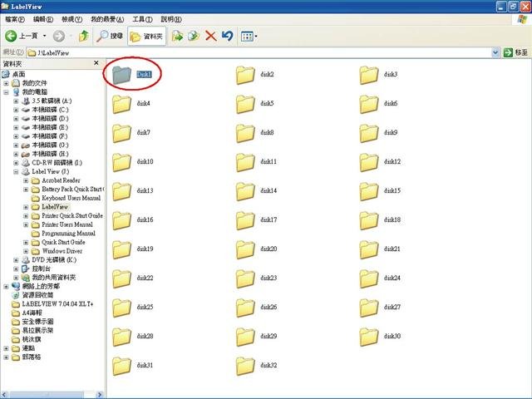Open the Tools menu (工具)

pos(142,19)
